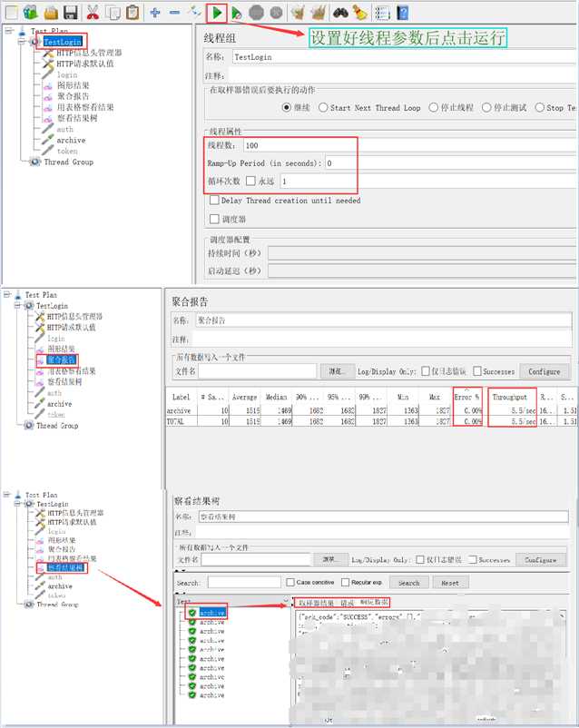Click the Clear All results icon
579x728 pixels.
coord(318,13)
